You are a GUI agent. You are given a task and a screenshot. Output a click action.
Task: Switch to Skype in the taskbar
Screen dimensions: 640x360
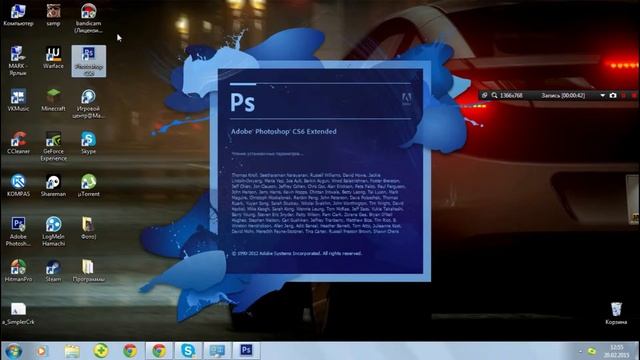(x=188, y=351)
